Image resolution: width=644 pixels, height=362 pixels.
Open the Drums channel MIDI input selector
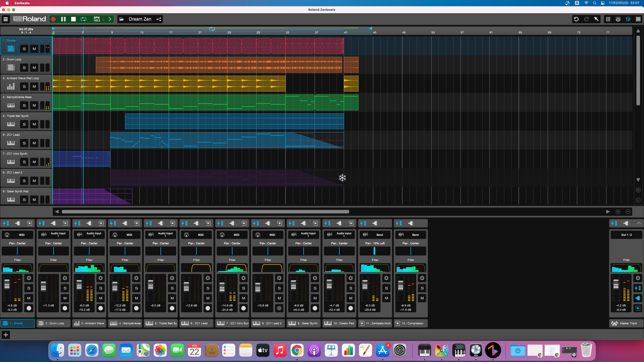click(x=18, y=235)
